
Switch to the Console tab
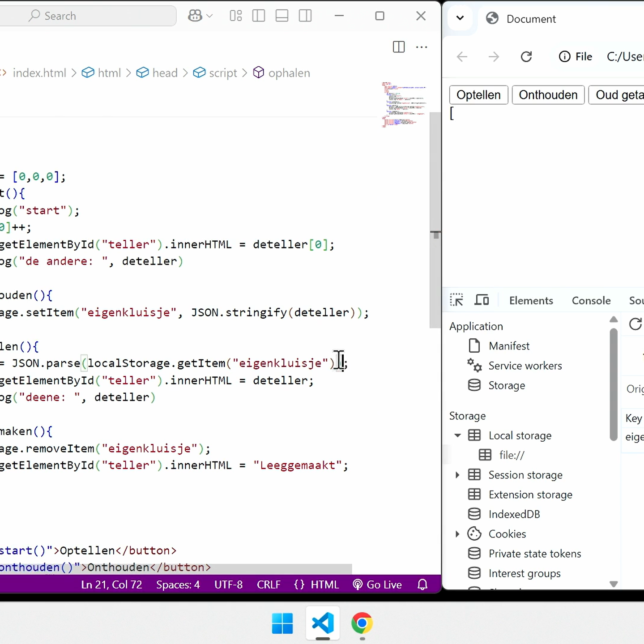[x=591, y=300]
